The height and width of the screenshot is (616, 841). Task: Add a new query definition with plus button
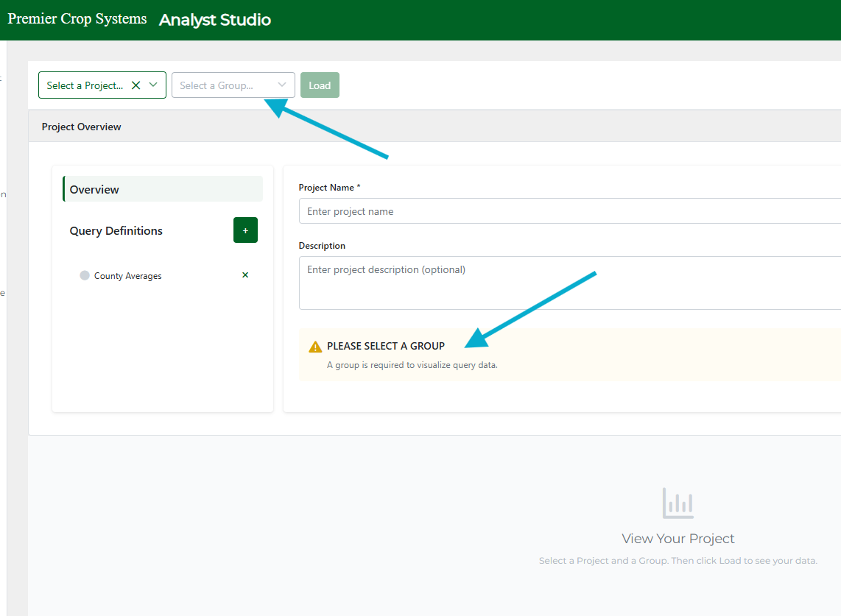(x=245, y=230)
